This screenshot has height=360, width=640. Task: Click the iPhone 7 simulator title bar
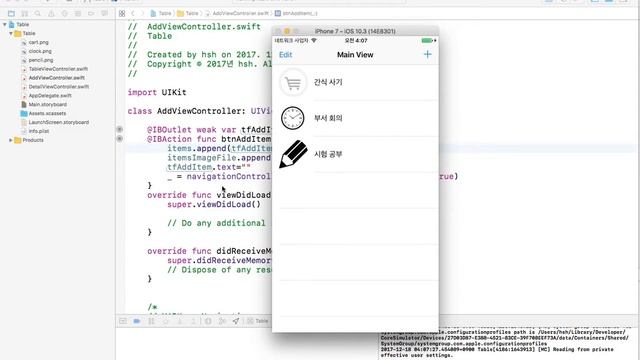pos(355,31)
